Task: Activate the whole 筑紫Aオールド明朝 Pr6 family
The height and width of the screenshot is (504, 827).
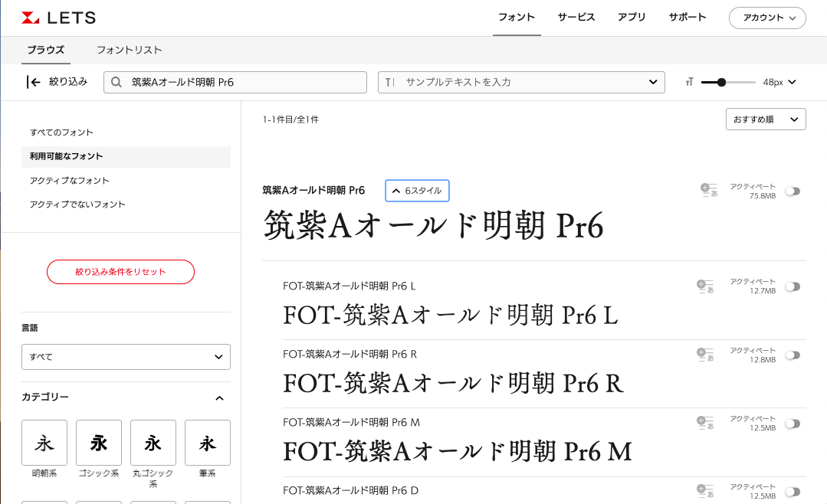Action: [793, 191]
